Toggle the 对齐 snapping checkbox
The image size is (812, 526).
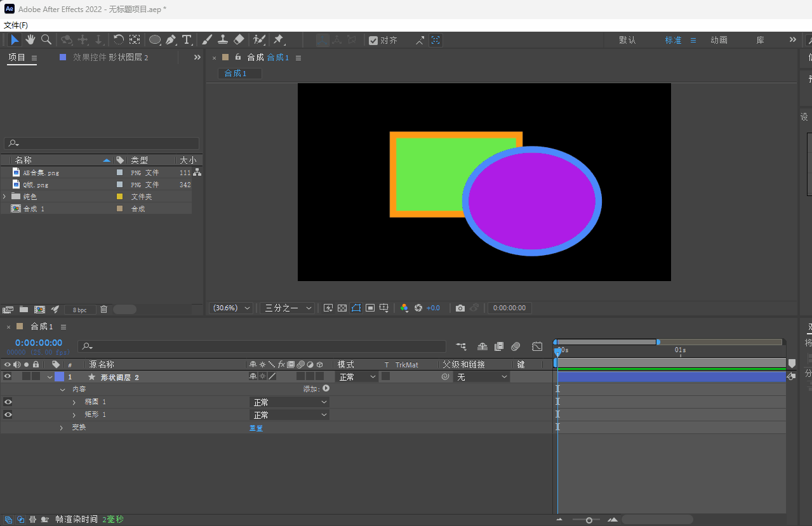(x=373, y=40)
